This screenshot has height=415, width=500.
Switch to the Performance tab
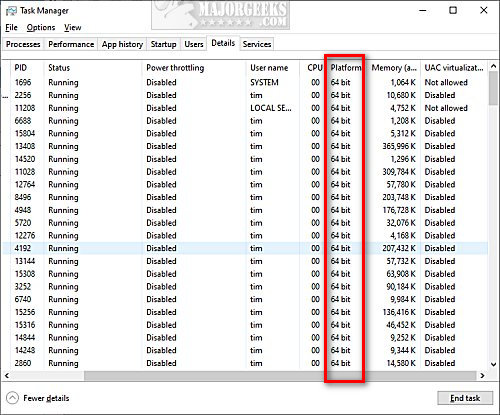click(71, 44)
